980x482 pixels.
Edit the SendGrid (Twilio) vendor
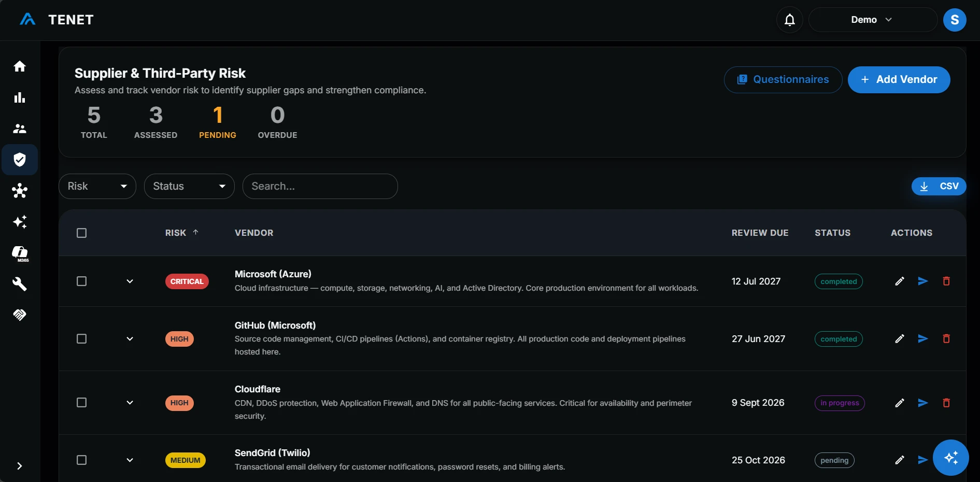[900, 460]
